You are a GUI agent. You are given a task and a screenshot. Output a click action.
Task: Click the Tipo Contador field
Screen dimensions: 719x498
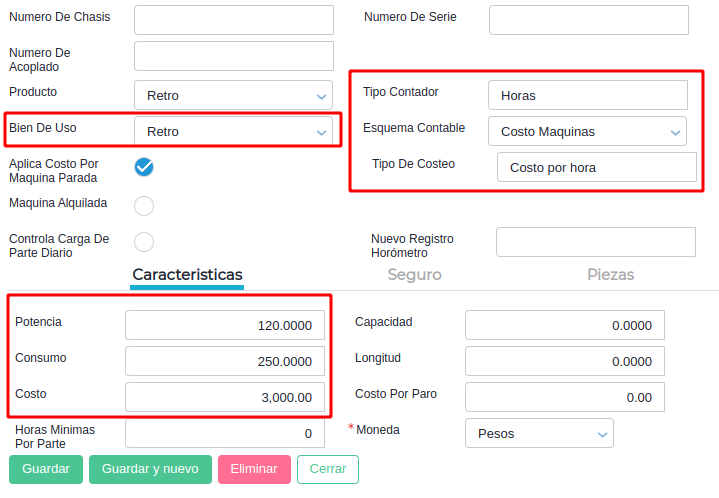[588, 96]
